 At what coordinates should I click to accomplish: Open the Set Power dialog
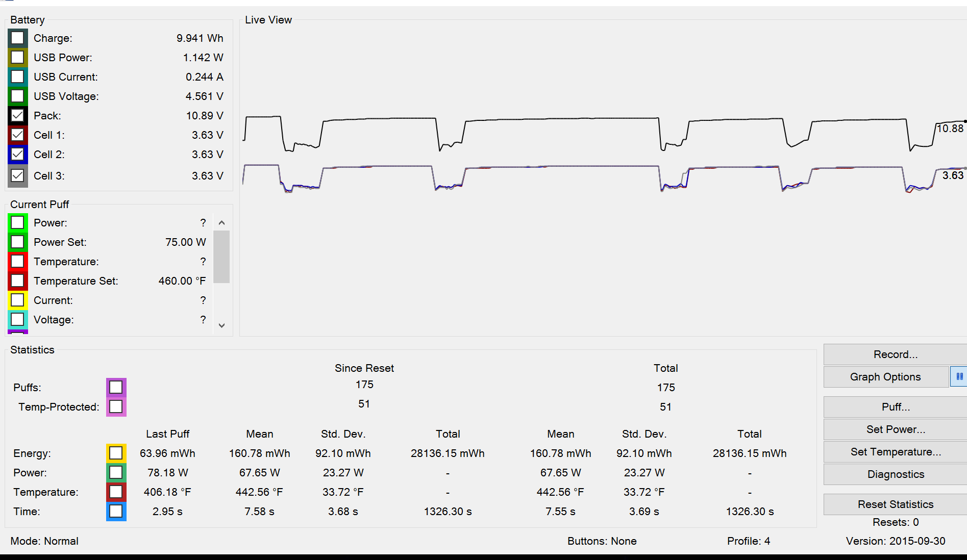[895, 429]
